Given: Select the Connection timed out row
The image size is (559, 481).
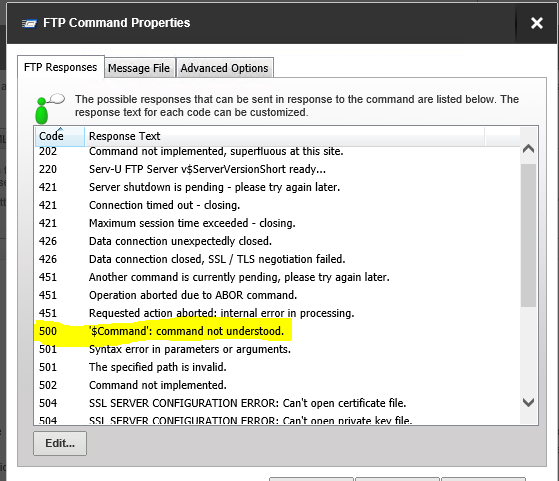Looking at the screenshot, I should (277, 205).
